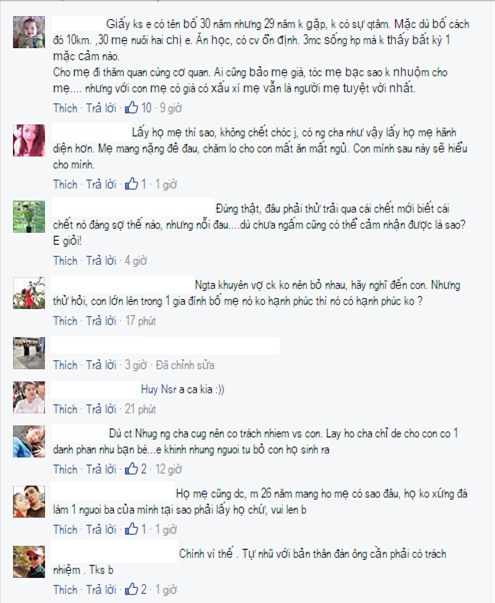
Task: Click Trả lời on the 'Ngta khuyên vợ ck' comment
Action: point(101,321)
